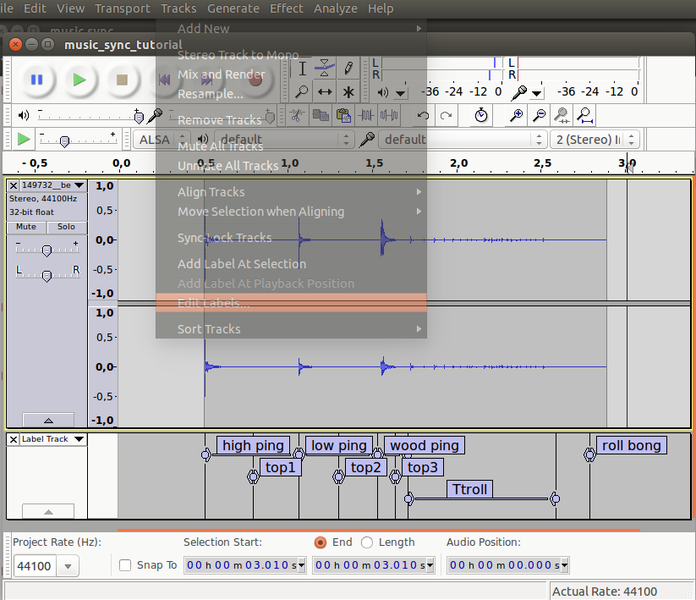
Task: Open the Help menu
Action: tap(380, 8)
